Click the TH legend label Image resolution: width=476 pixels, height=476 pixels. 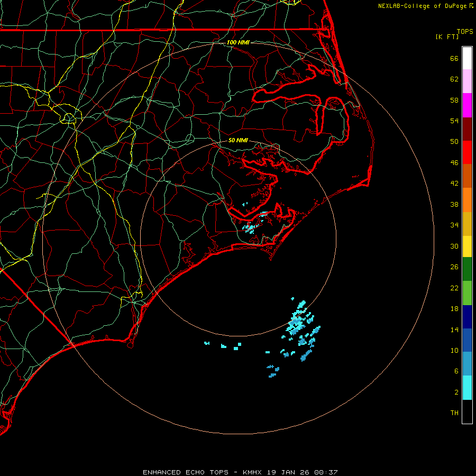pyautogui.click(x=454, y=413)
